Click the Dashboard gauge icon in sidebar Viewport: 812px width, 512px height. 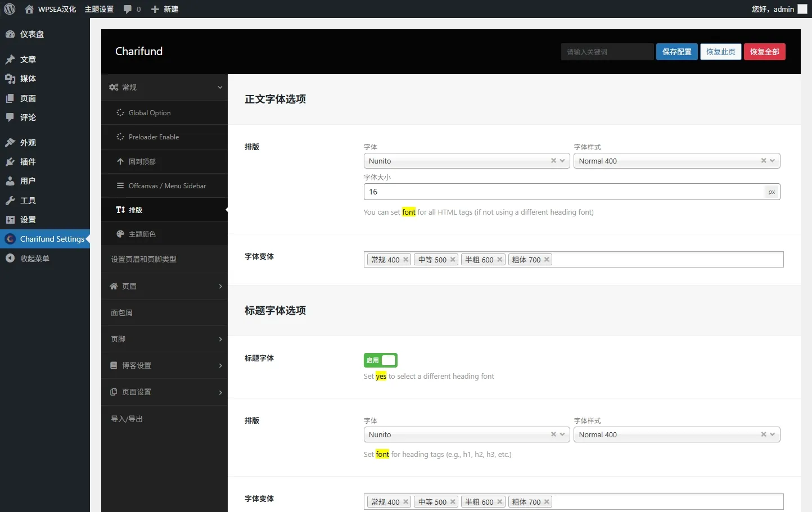(10, 34)
